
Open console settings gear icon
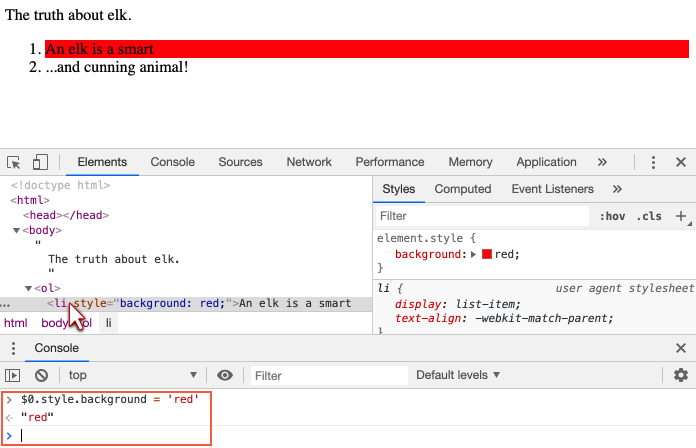point(681,375)
